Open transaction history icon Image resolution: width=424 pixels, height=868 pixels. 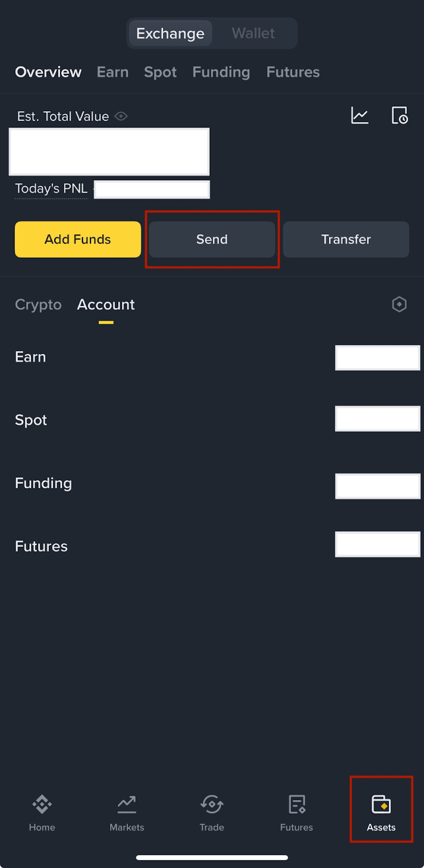[400, 116]
